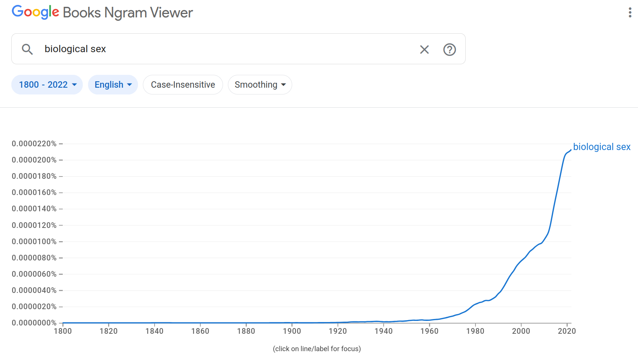Clear the search query with X icon

point(424,50)
